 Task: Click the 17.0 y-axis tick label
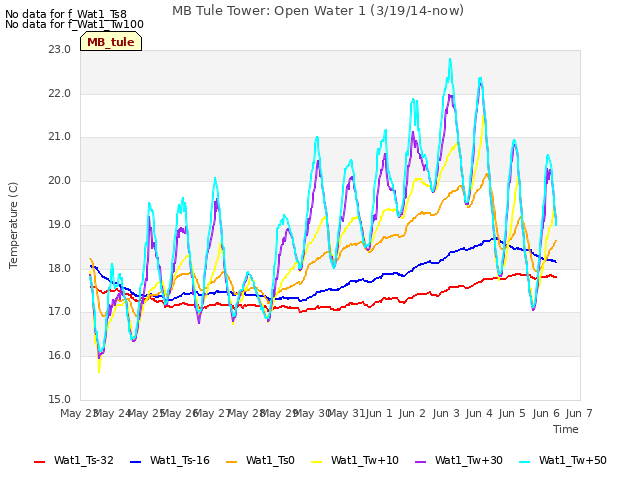60,312
